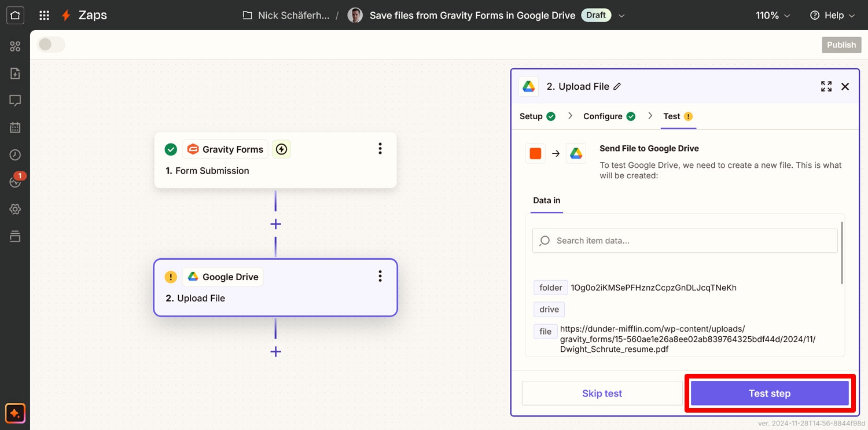
Task: Click the Publish button
Action: tap(841, 45)
